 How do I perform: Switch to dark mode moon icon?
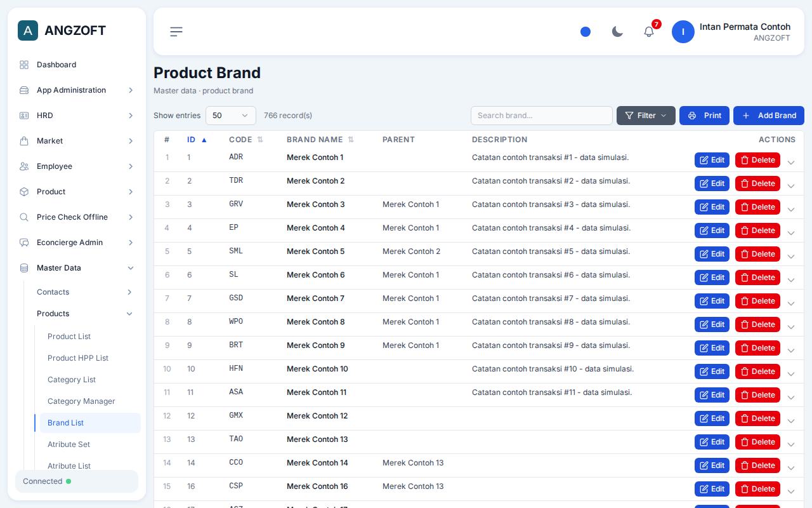click(617, 32)
